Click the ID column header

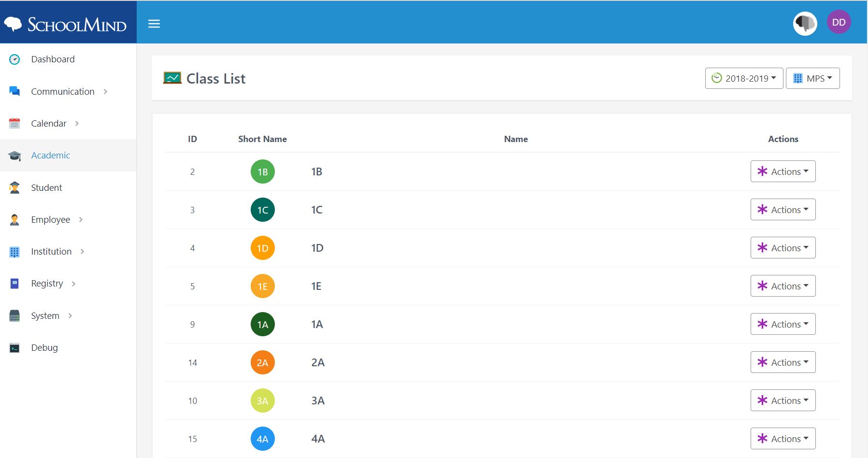(192, 139)
